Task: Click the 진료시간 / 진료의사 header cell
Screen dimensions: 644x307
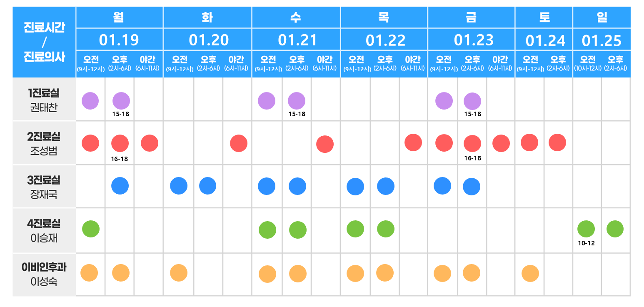Action: [44, 42]
